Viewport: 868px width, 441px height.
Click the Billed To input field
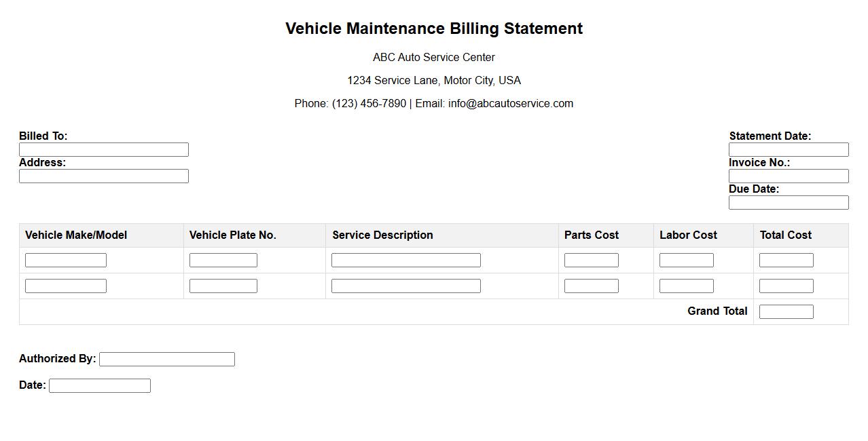pyautogui.click(x=104, y=150)
